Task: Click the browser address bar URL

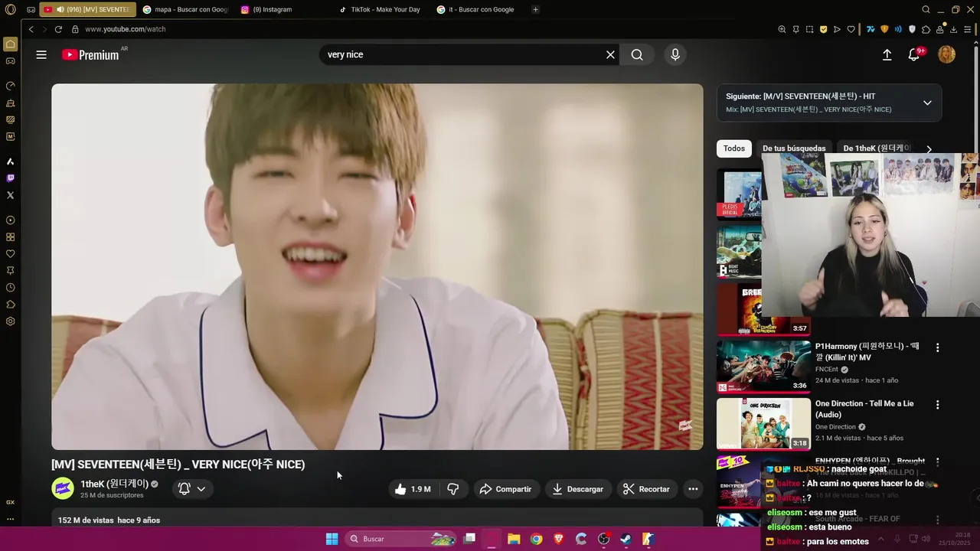Action: 126,29
